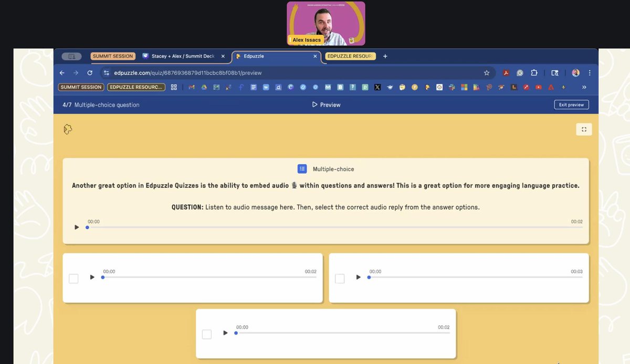The width and height of the screenshot is (630, 364).
Task: Click the address bar URL field
Action: [297, 73]
